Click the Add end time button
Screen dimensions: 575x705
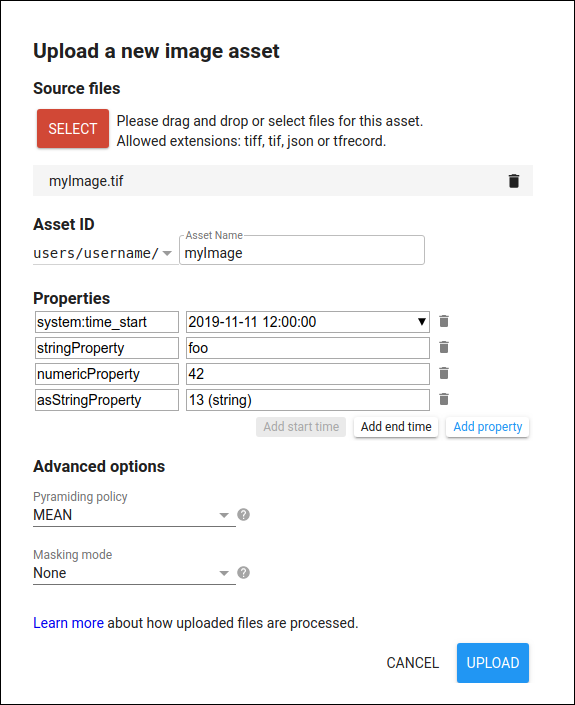(396, 427)
